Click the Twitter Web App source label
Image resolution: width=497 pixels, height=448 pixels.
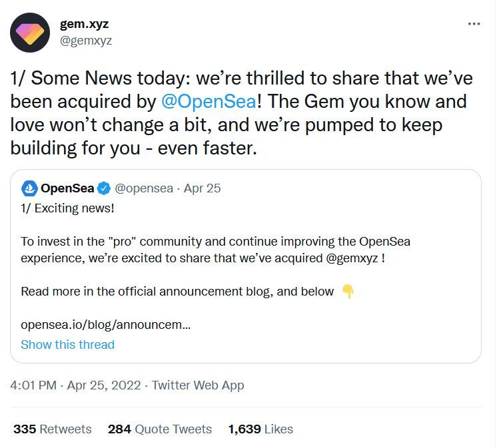point(198,385)
